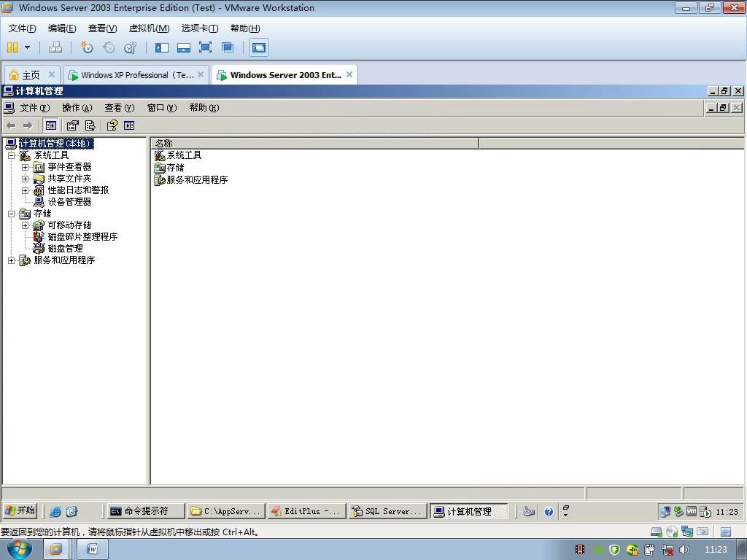Viewport: 747px width, 560px height.
Task: Select 磁盘碎片整理程序 in the tree
Action: tap(82, 237)
